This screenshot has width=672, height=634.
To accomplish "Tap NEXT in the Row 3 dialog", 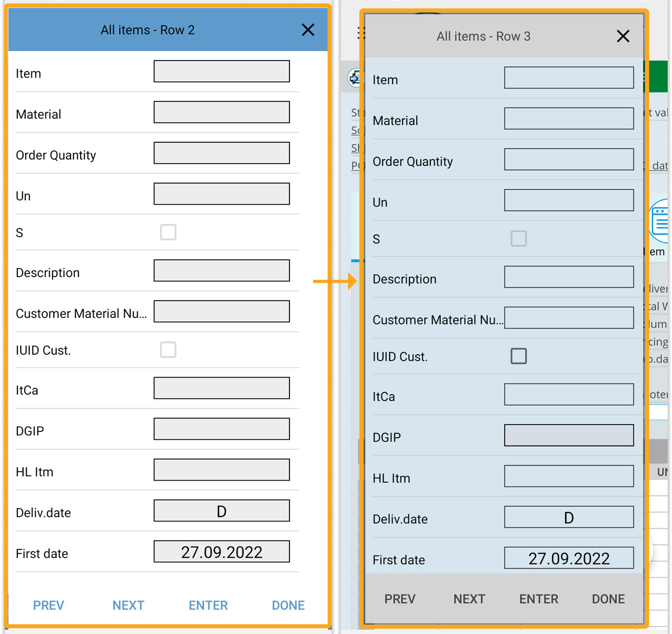I will (x=469, y=599).
